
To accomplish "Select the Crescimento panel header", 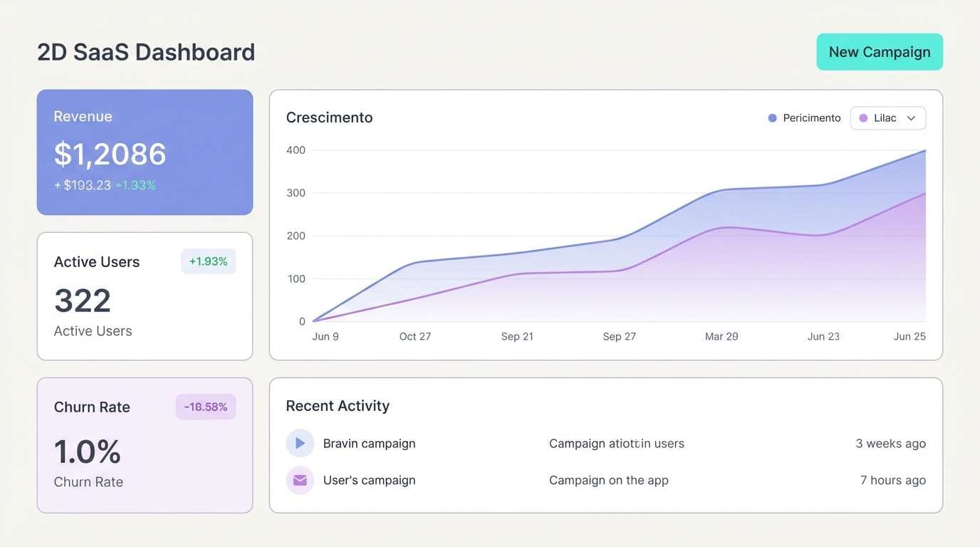I will point(329,117).
